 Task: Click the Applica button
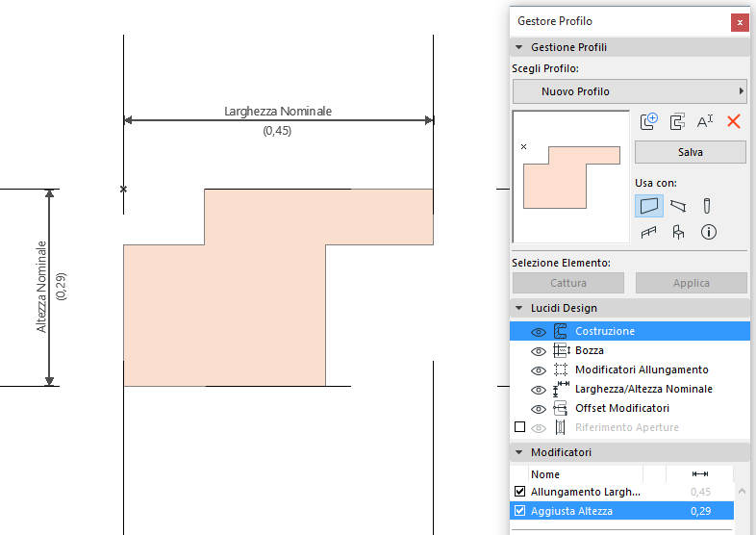coord(691,283)
